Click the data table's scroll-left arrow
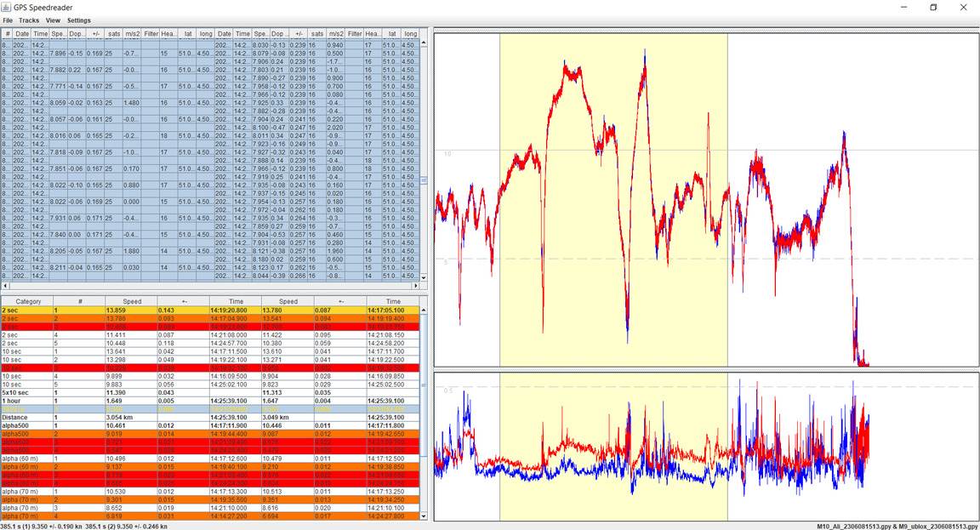The height and width of the screenshot is (530, 980). (x=5, y=286)
